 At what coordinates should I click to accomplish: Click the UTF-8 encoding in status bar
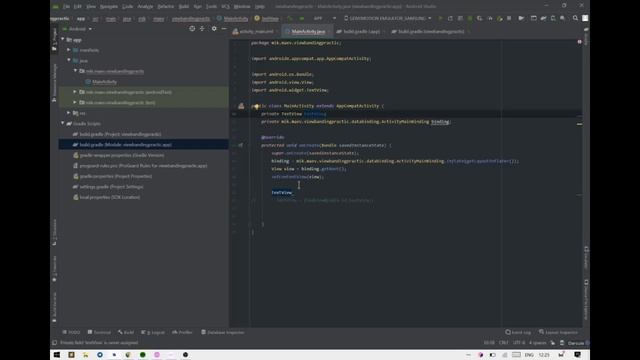pos(519,343)
